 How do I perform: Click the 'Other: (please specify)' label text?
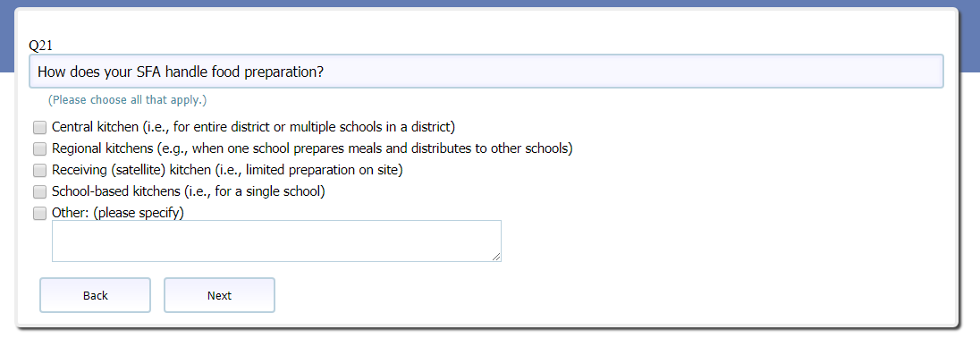coord(117,213)
